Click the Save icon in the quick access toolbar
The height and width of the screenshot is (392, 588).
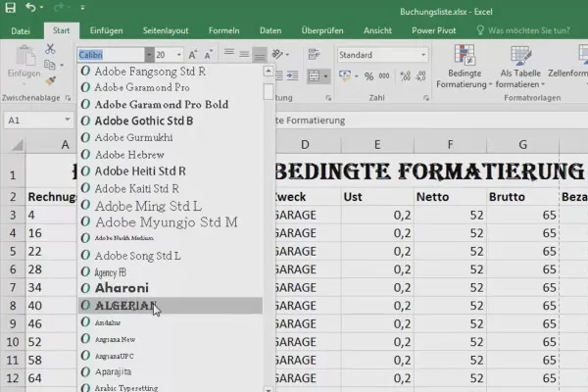11,9
